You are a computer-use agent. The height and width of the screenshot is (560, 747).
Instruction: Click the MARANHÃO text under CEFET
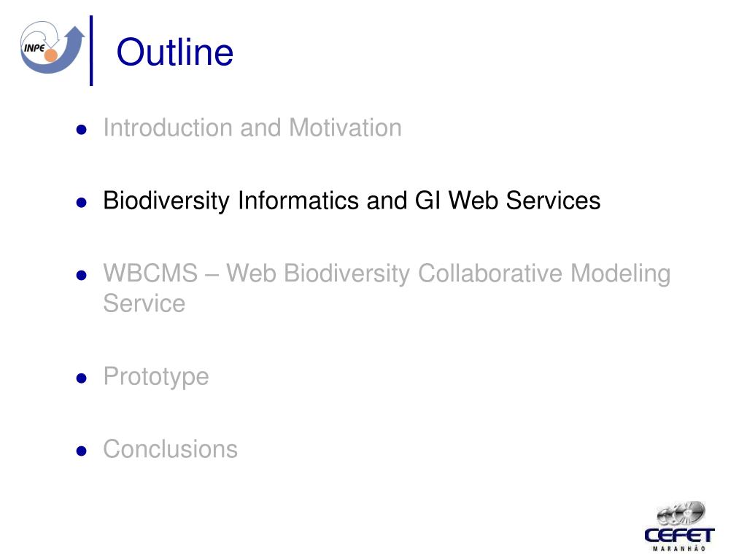(x=680, y=549)
